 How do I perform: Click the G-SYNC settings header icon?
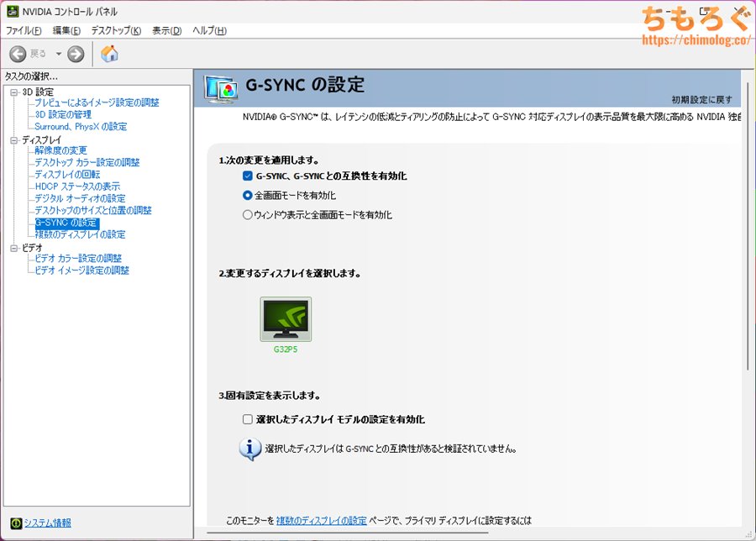221,89
